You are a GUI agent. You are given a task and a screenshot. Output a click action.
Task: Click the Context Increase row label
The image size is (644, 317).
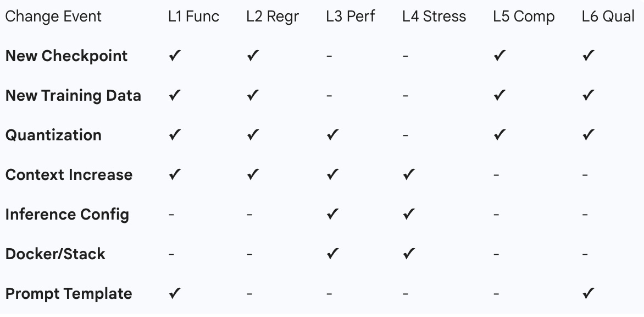pos(69,175)
